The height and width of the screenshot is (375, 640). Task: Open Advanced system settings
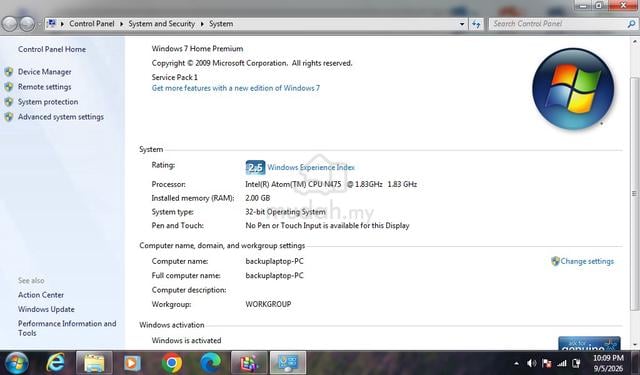tap(61, 117)
